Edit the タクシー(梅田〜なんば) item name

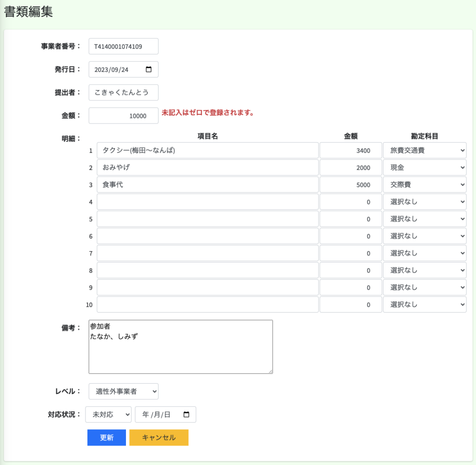pyautogui.click(x=207, y=151)
